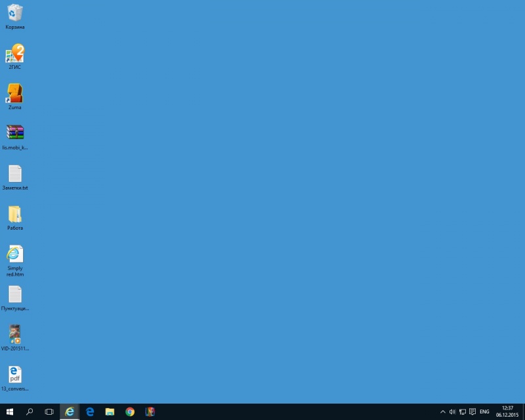
Task: Open taskbar search magnifier
Action: (30, 411)
